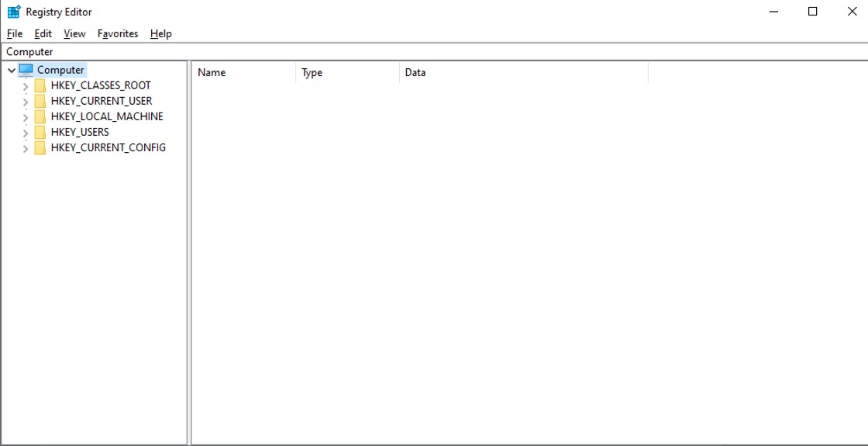This screenshot has height=446, width=868.
Task: Select the HKEY_USERS label
Action: 80,133
